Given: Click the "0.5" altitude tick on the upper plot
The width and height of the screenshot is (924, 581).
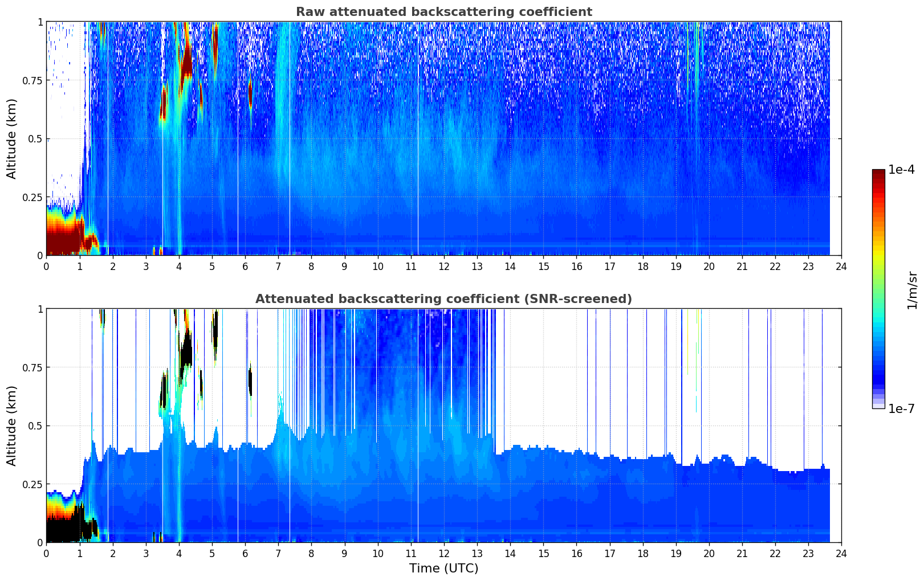Looking at the screenshot, I should coord(35,139).
